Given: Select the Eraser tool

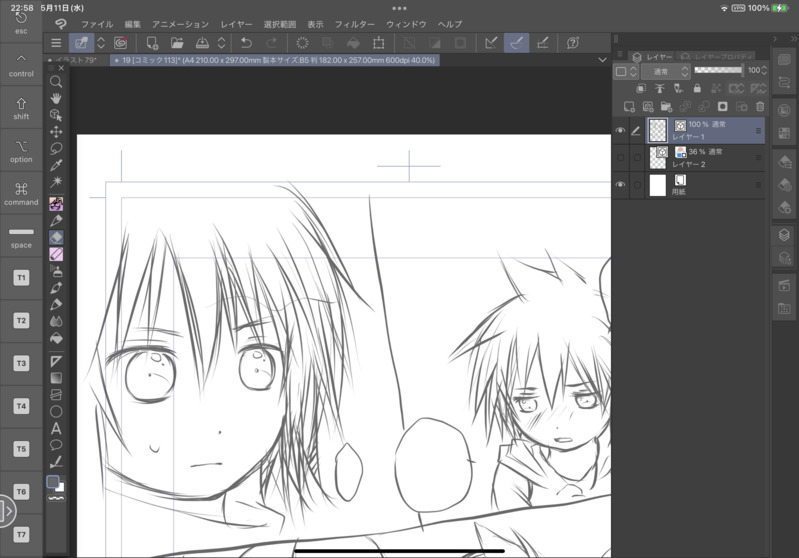Looking at the screenshot, I should (x=56, y=237).
